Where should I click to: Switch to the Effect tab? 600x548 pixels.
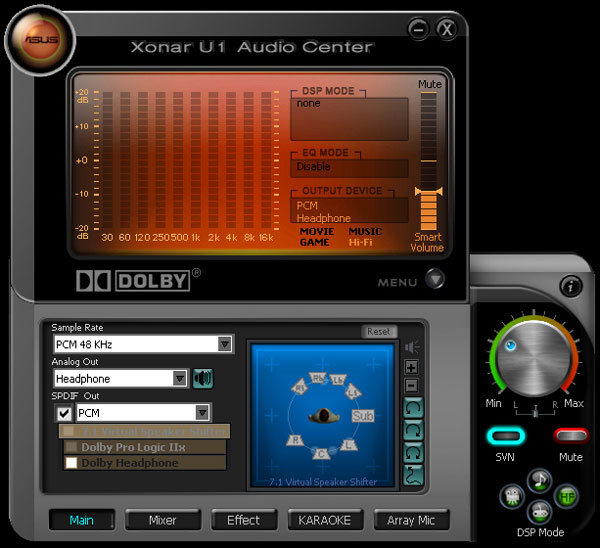point(243,520)
